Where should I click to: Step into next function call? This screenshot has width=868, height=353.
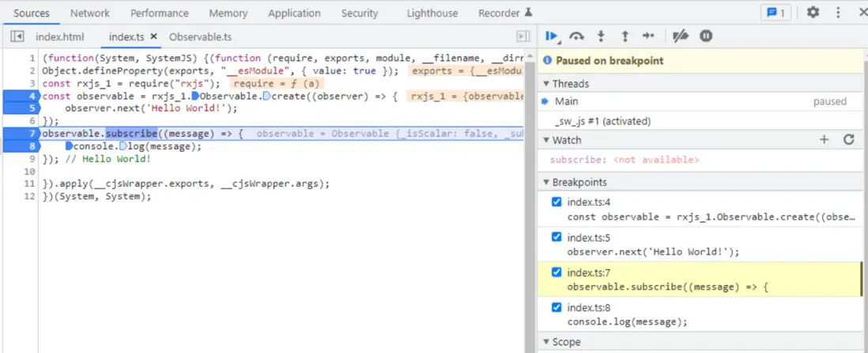pos(601,36)
